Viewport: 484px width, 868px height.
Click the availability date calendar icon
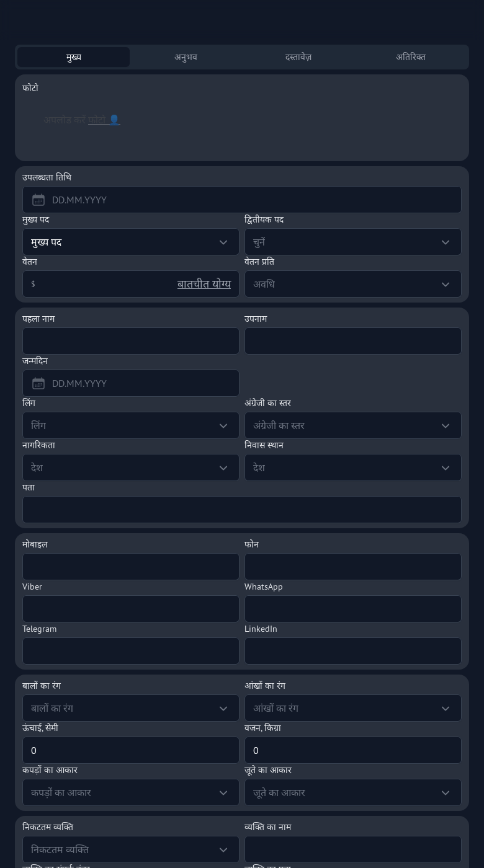(x=38, y=200)
